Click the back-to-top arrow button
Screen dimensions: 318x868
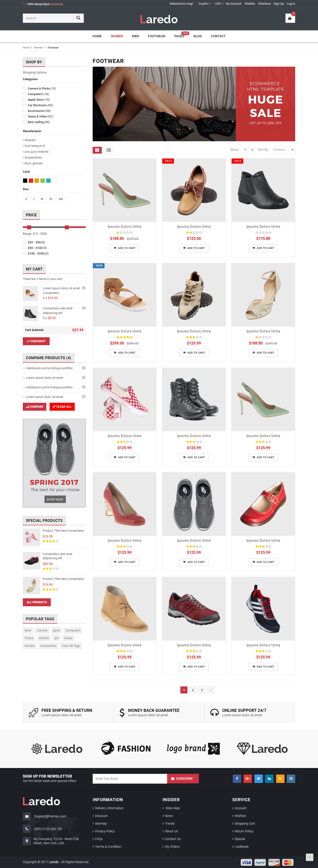pos(309,857)
